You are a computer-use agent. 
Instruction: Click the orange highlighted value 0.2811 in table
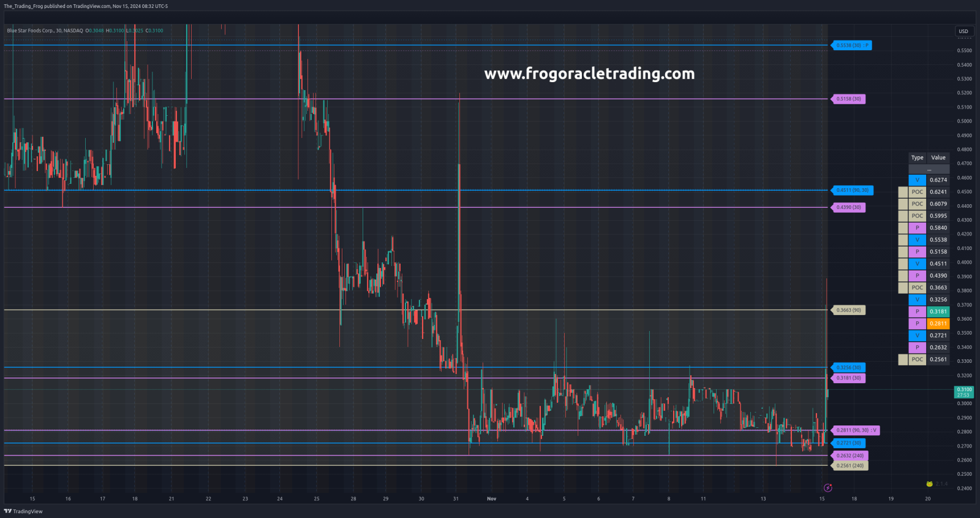pyautogui.click(x=938, y=324)
